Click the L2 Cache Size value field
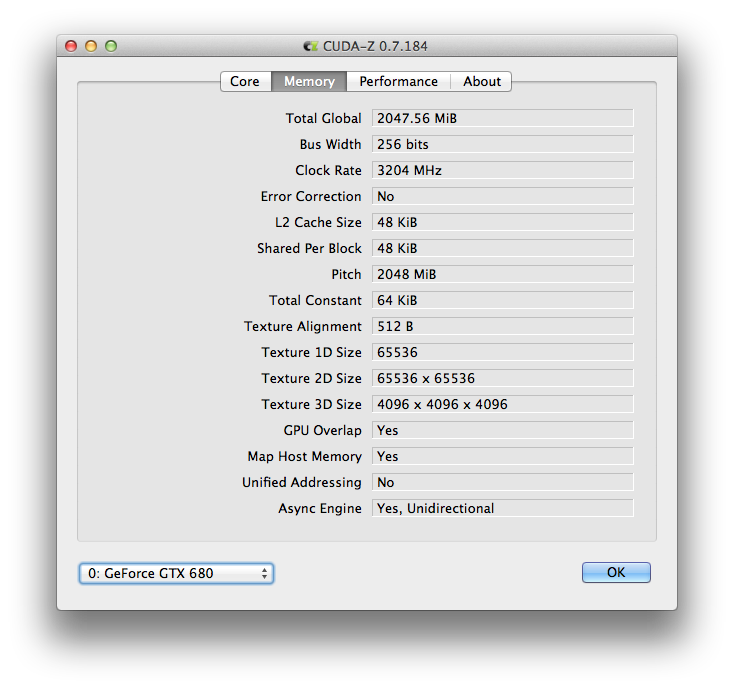 tap(503, 222)
